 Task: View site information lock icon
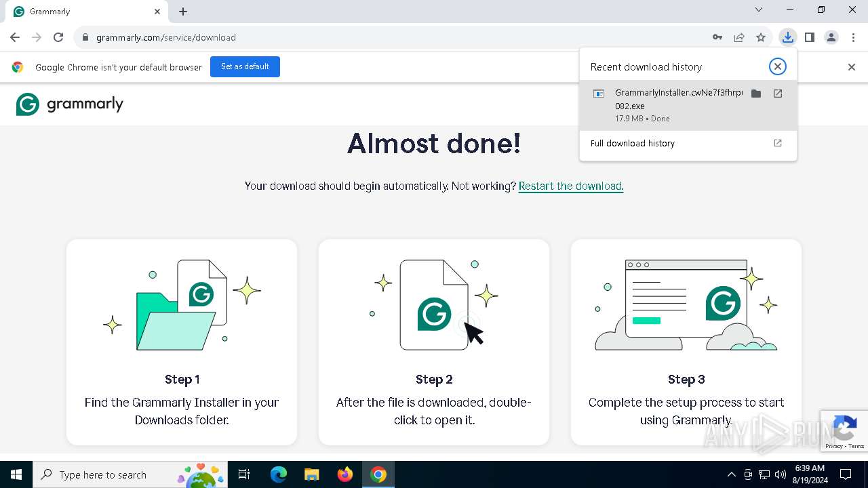coord(85,37)
